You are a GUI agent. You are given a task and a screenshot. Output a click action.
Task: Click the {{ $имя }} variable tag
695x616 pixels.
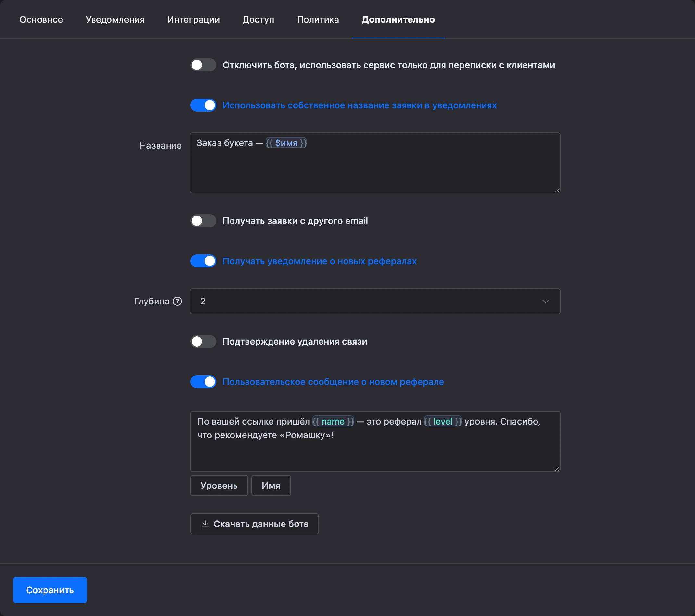point(286,143)
